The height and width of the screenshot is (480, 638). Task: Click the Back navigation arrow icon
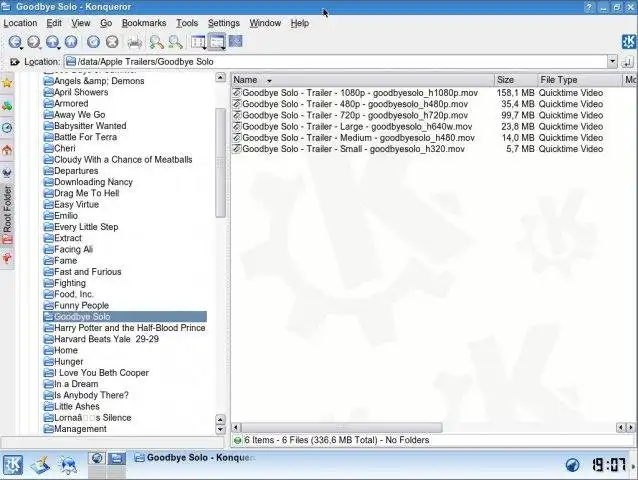point(15,41)
